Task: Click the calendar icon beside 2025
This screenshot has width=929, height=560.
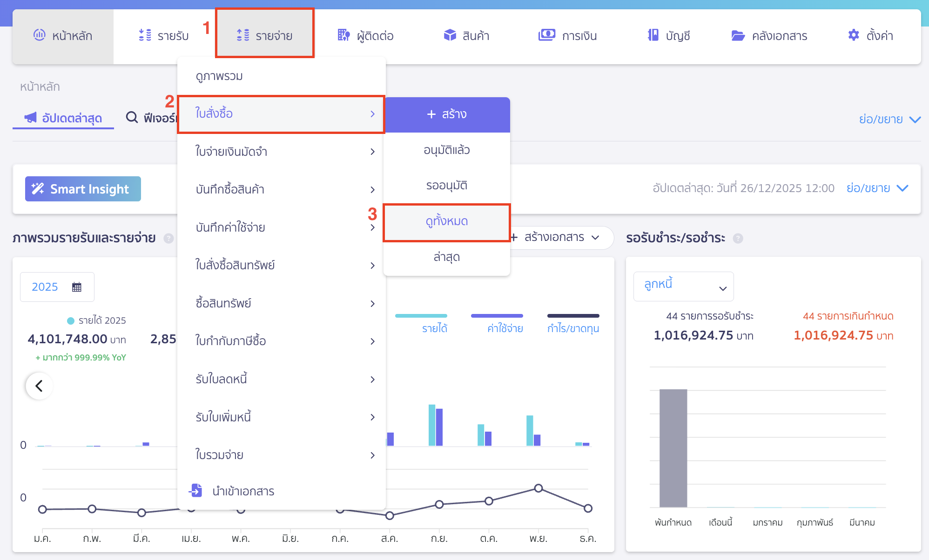Action: pos(77,287)
